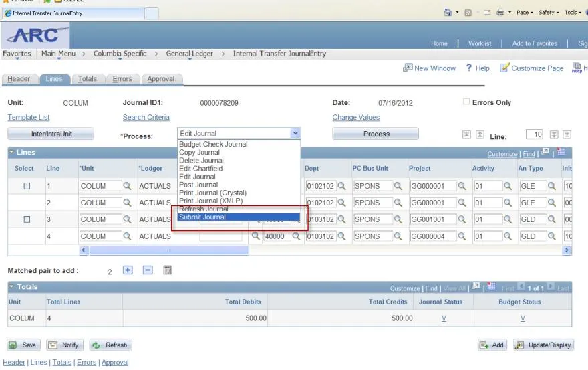Screen dimensions: 588x370
Task: Choose Delete Journal option
Action: tap(239, 161)
